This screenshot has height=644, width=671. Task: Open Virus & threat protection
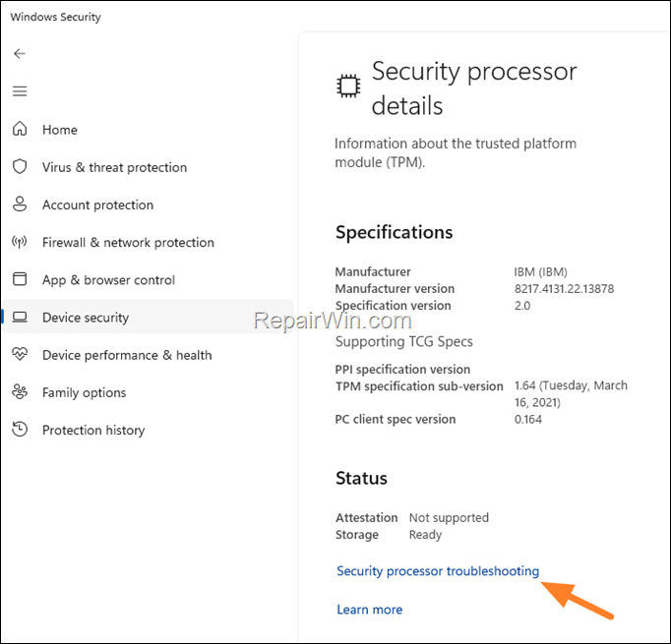click(x=114, y=167)
